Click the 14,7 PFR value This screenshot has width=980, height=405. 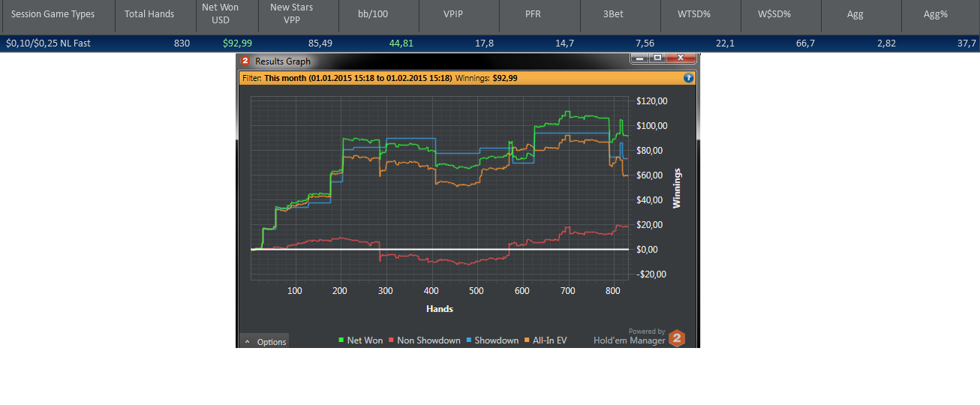pyautogui.click(x=565, y=43)
